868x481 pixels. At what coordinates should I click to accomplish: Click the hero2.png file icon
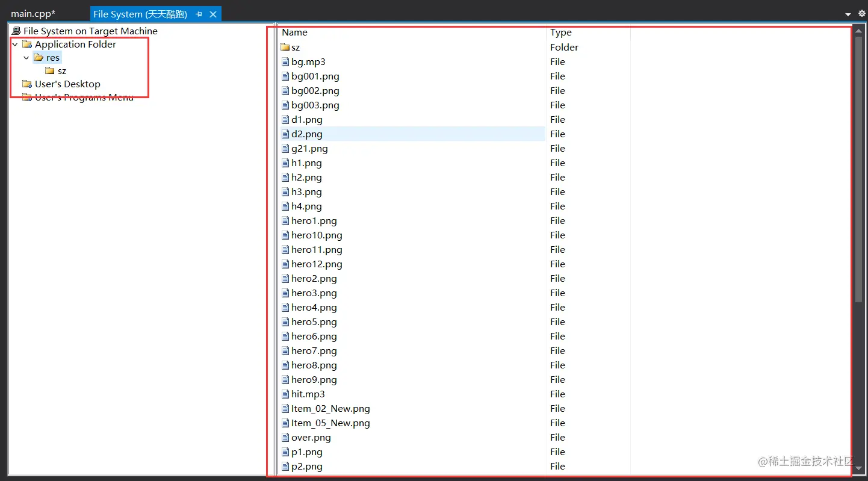pos(286,278)
